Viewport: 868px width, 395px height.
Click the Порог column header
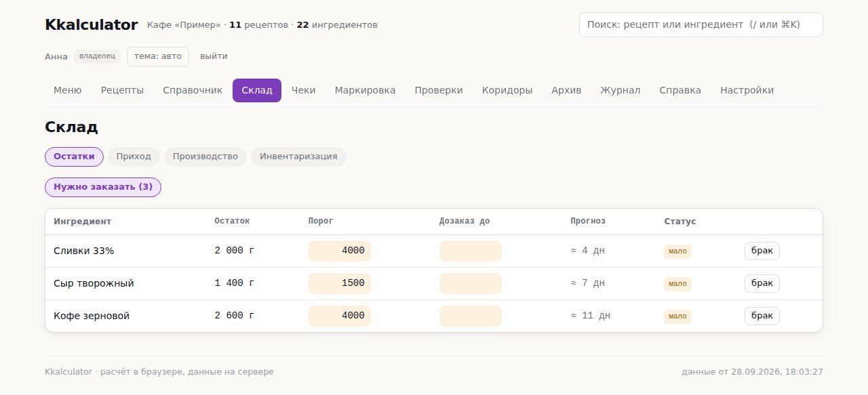click(321, 221)
